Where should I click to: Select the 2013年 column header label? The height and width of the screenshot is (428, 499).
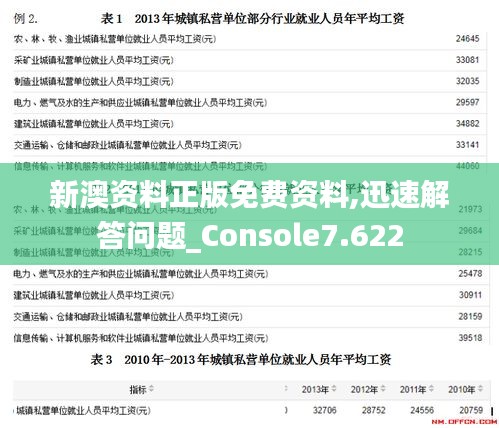point(316,389)
